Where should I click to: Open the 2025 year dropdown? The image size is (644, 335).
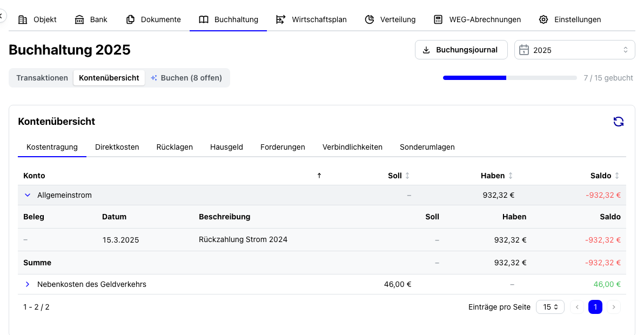(x=575, y=50)
